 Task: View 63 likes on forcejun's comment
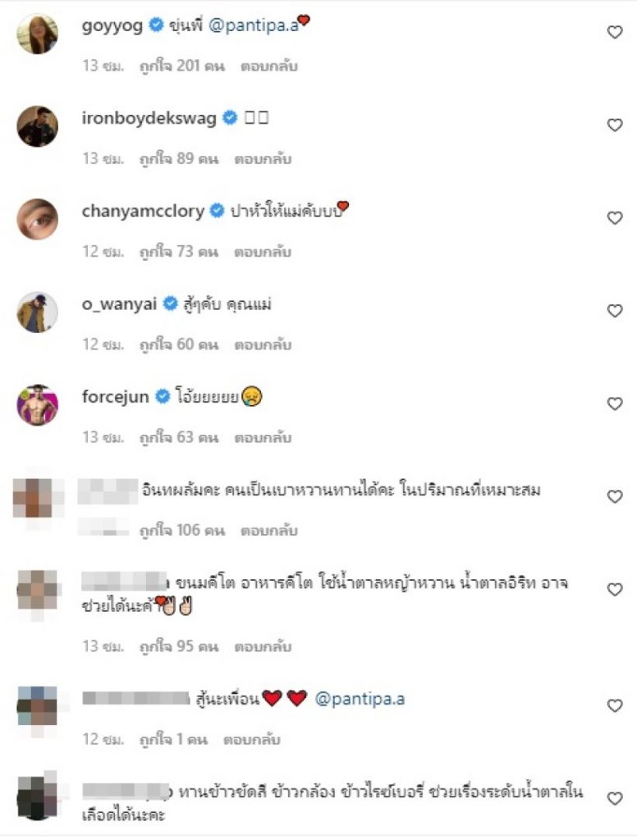[x=179, y=438]
